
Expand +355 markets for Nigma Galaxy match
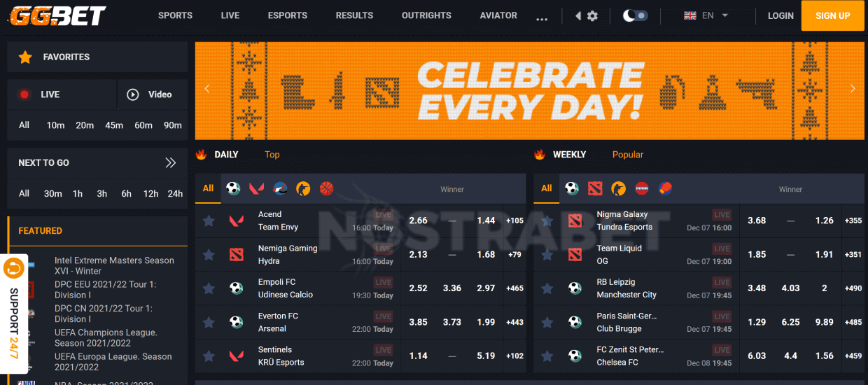[x=853, y=220]
